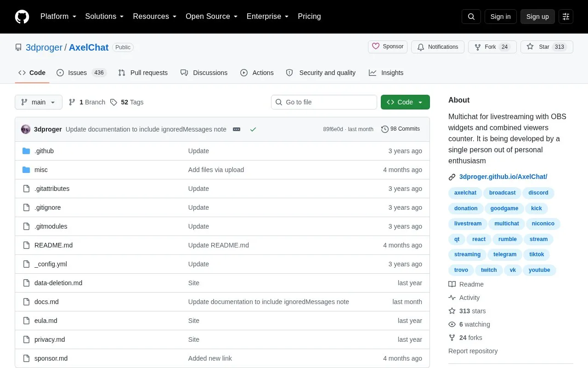Image resolution: width=588 pixels, height=368 pixels.
Task: Click the tag icon beside 52 Tags
Action: 113,102
